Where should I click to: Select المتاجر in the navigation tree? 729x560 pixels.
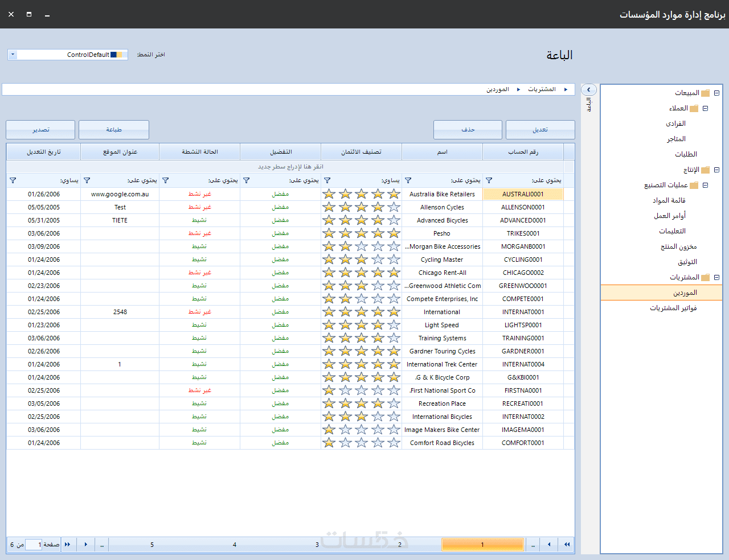tap(676, 139)
